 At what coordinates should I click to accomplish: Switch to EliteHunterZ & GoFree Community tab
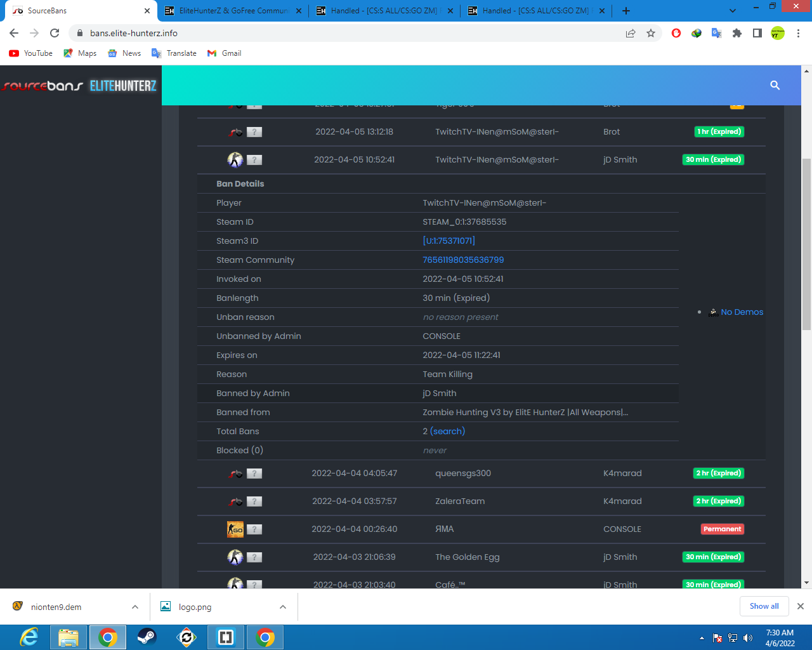[x=232, y=11]
